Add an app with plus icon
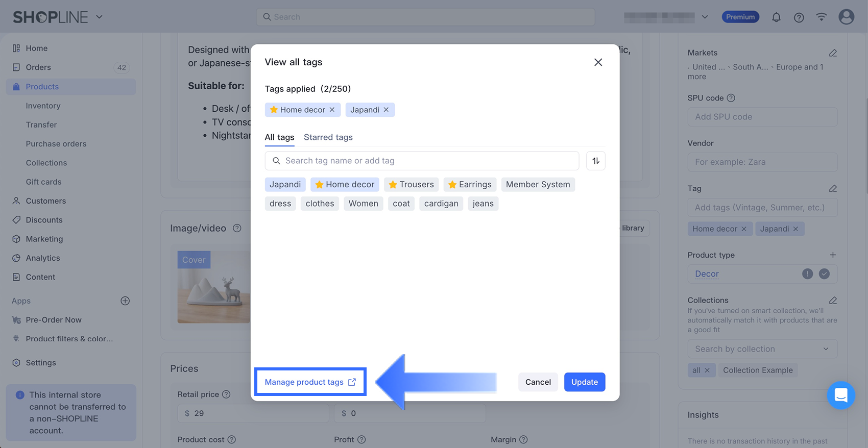 pos(125,301)
